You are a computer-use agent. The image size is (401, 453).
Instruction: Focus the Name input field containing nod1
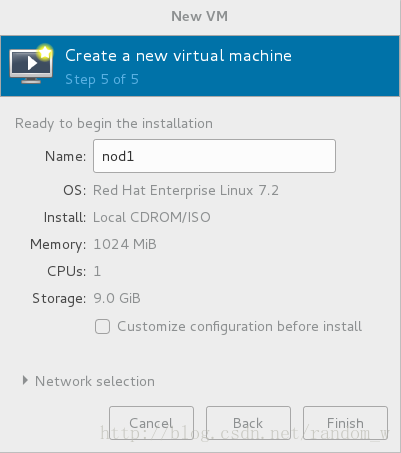[x=214, y=156]
